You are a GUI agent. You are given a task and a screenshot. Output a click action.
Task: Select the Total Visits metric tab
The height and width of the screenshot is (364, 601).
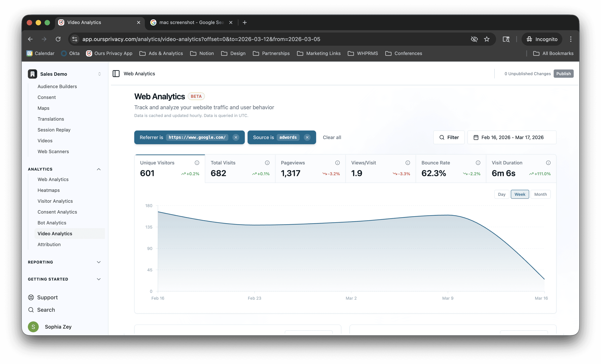tap(240, 169)
